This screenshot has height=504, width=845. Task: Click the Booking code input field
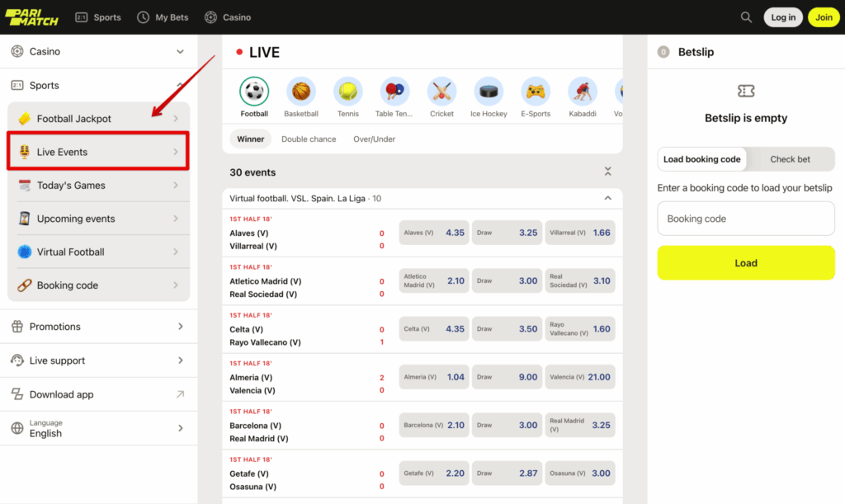(745, 218)
